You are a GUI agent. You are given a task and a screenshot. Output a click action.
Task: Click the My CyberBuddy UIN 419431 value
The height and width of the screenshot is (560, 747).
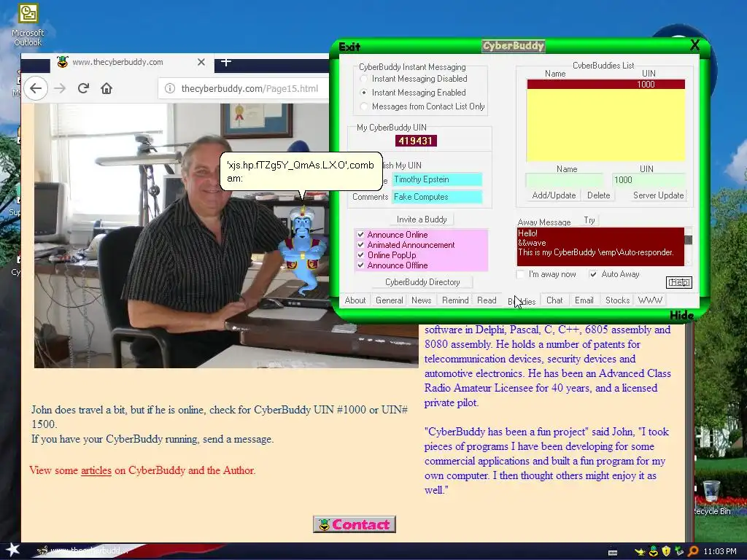click(416, 141)
